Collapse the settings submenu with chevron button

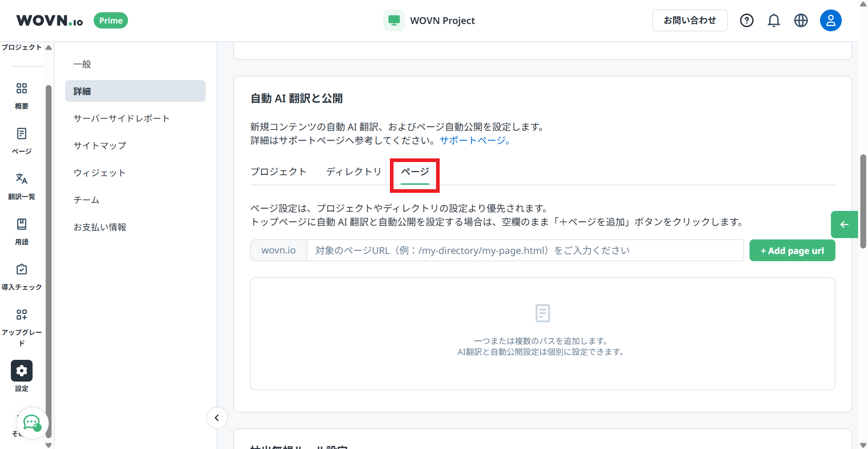pos(217,418)
